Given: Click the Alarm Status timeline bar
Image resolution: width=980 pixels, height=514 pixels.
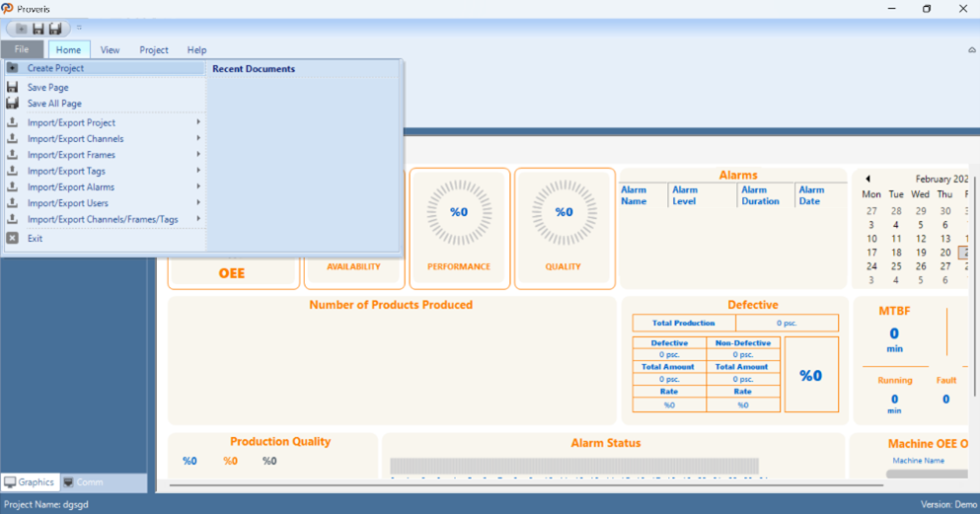Looking at the screenshot, I should point(573,466).
